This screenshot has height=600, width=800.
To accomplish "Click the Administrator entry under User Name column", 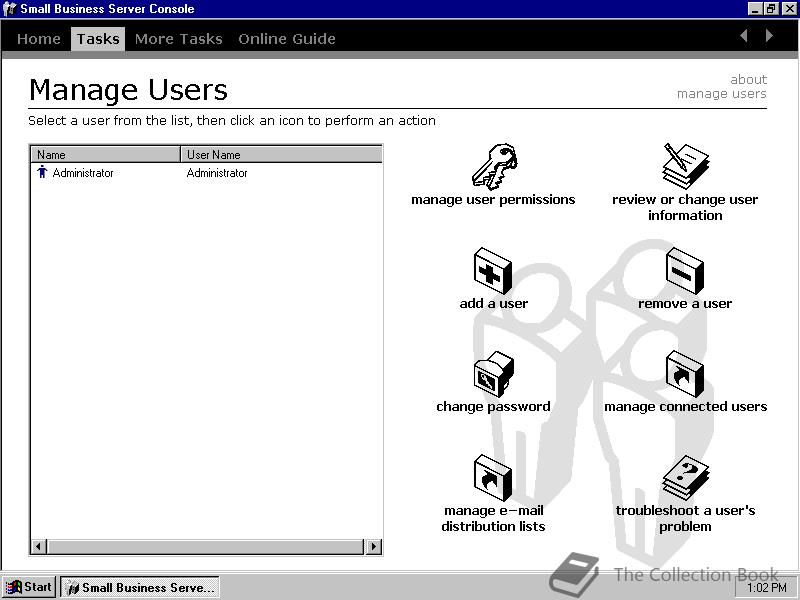I will tap(217, 173).
